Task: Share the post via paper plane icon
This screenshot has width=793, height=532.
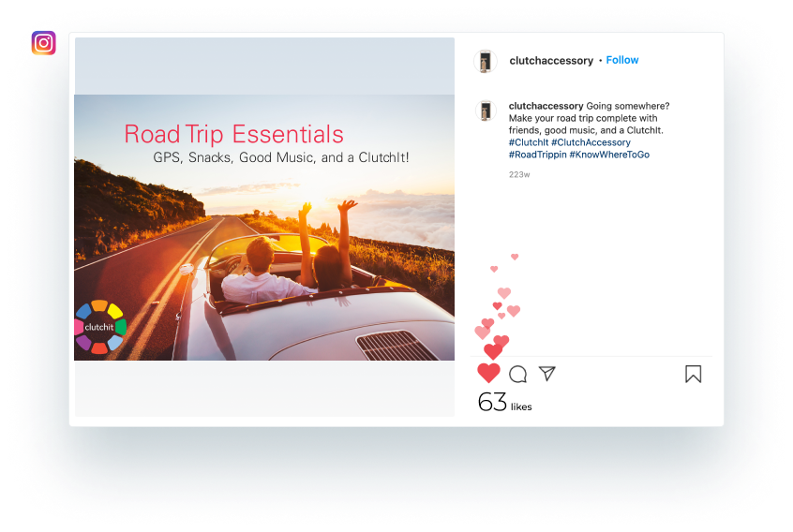Action: pyautogui.click(x=547, y=374)
